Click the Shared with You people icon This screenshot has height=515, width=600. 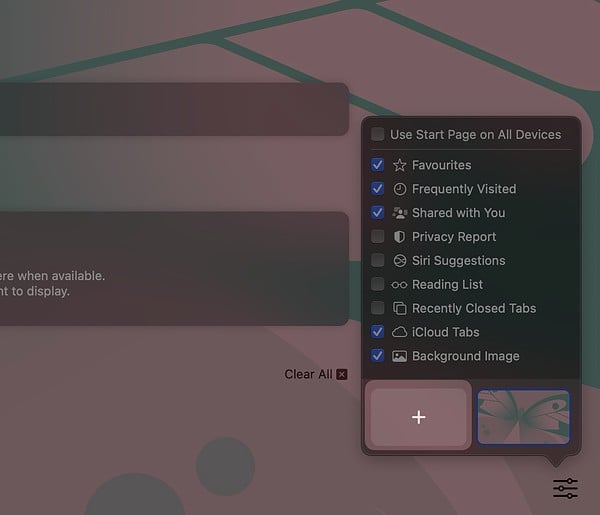(x=400, y=213)
